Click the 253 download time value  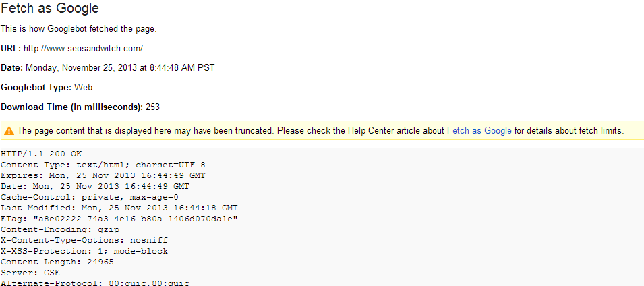[152, 107]
